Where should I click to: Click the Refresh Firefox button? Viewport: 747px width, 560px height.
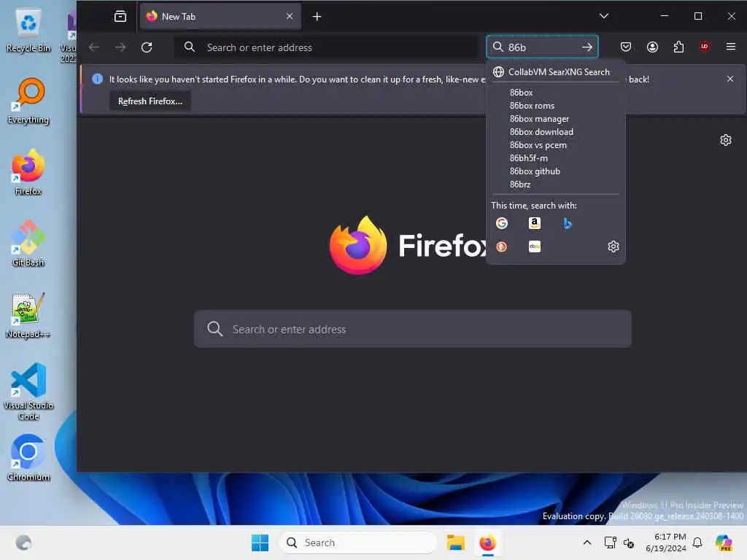pos(150,101)
